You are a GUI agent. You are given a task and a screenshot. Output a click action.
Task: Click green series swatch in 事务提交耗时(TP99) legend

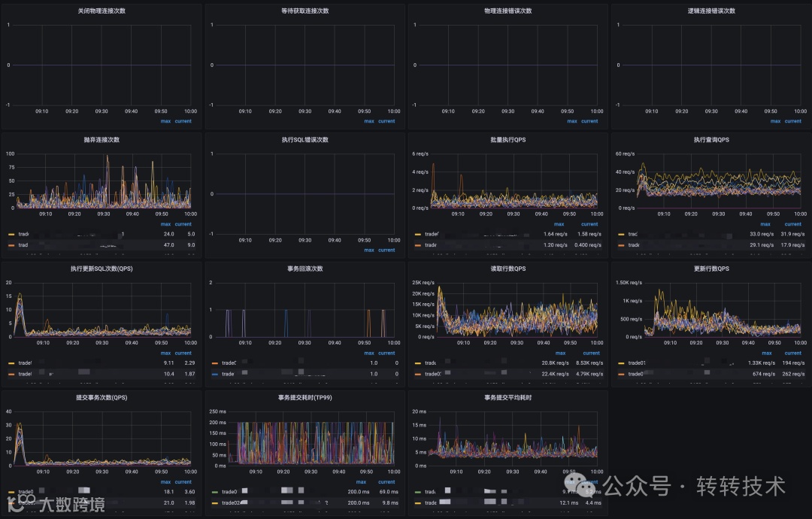tap(215, 492)
